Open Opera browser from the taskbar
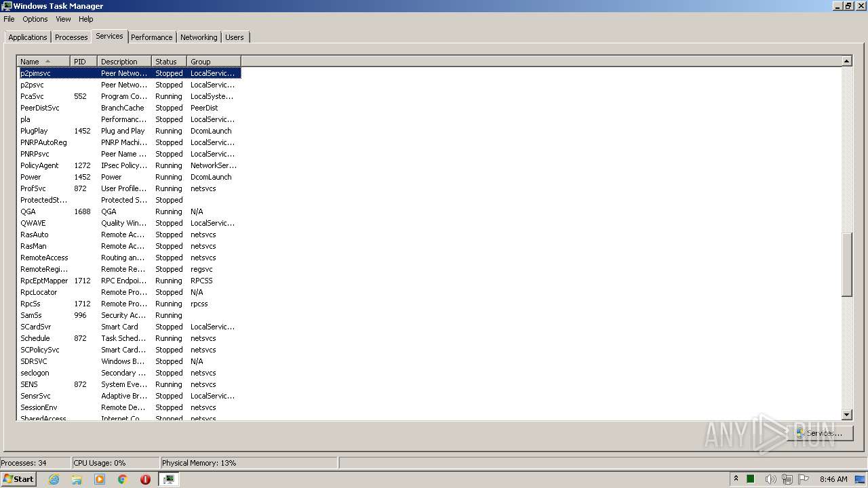 145,479
